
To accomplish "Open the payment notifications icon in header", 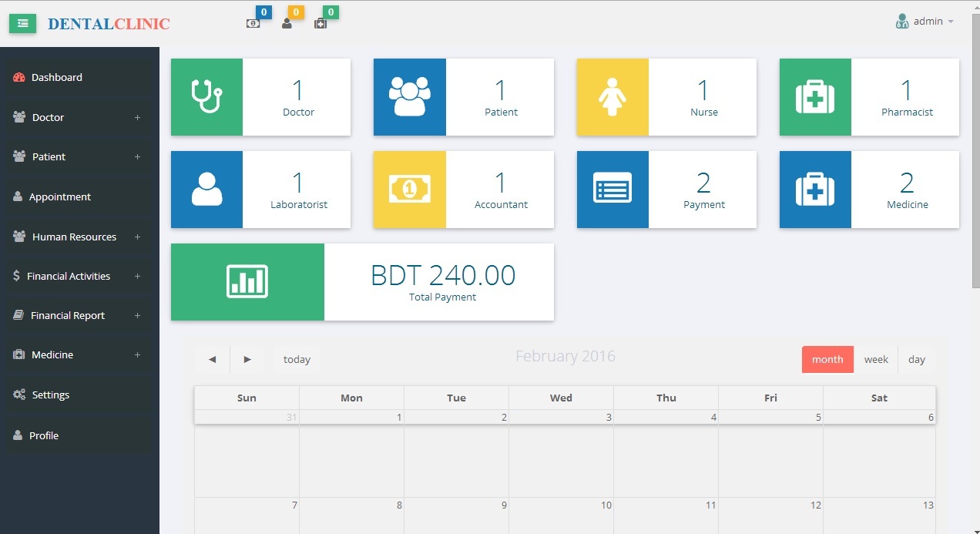I will 253,23.
